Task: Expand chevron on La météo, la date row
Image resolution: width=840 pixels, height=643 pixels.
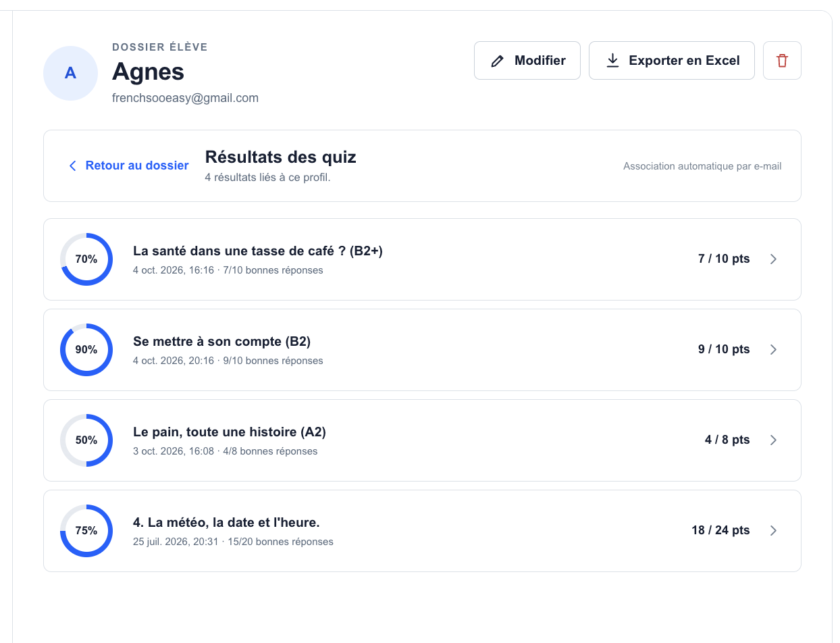Action: 774,531
